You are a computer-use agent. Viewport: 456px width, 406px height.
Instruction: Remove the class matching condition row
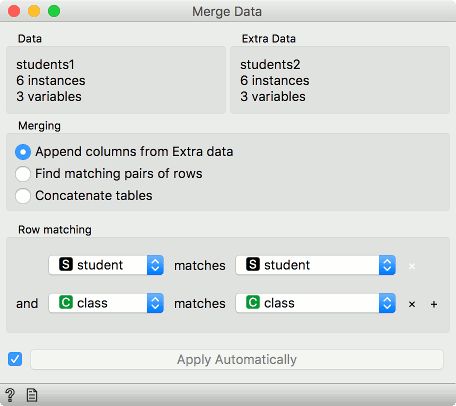click(x=412, y=304)
